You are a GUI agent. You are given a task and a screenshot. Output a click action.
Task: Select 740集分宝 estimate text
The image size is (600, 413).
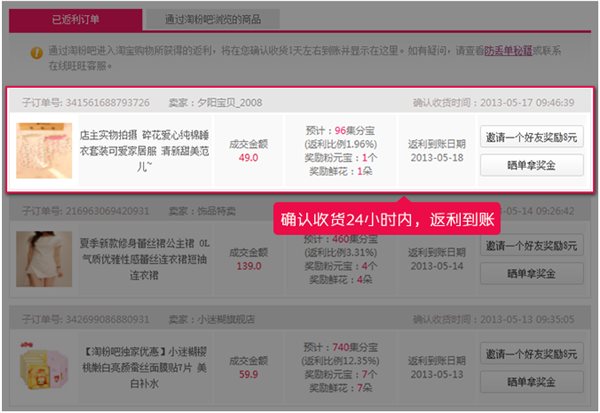tap(355, 347)
